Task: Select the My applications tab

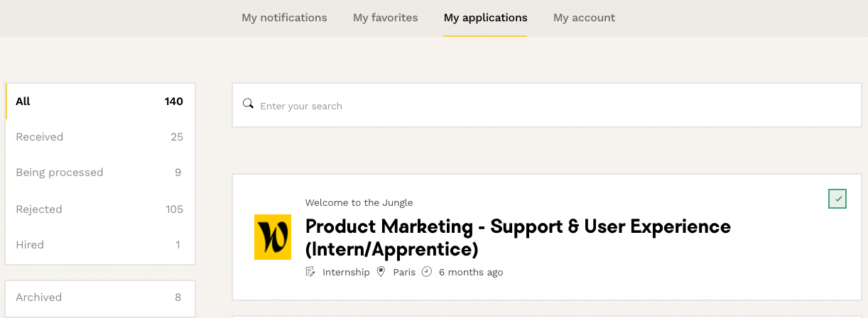Action: [485, 18]
